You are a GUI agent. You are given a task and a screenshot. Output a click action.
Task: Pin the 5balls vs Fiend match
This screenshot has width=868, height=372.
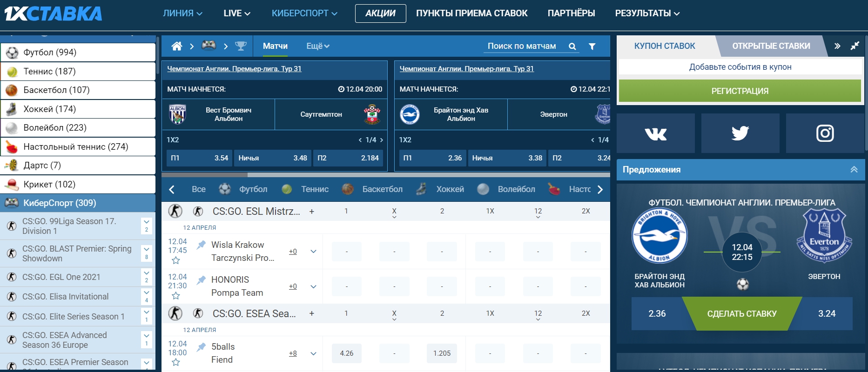point(201,347)
